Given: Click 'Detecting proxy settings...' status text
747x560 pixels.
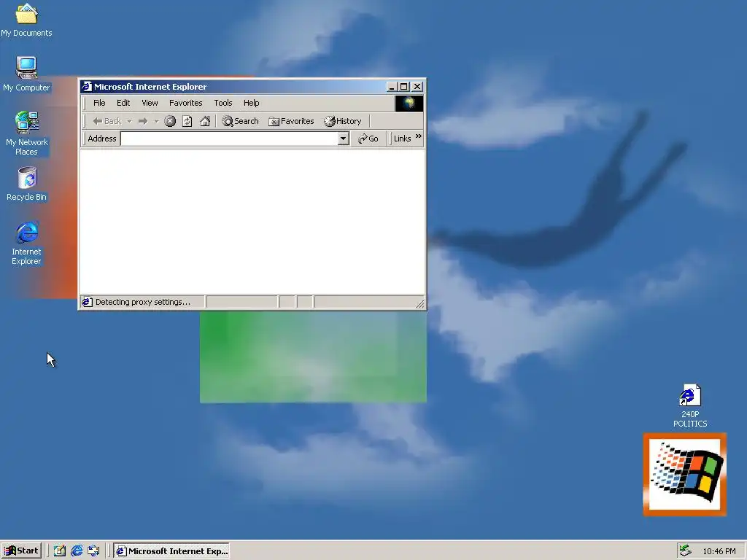Looking at the screenshot, I should 143,302.
